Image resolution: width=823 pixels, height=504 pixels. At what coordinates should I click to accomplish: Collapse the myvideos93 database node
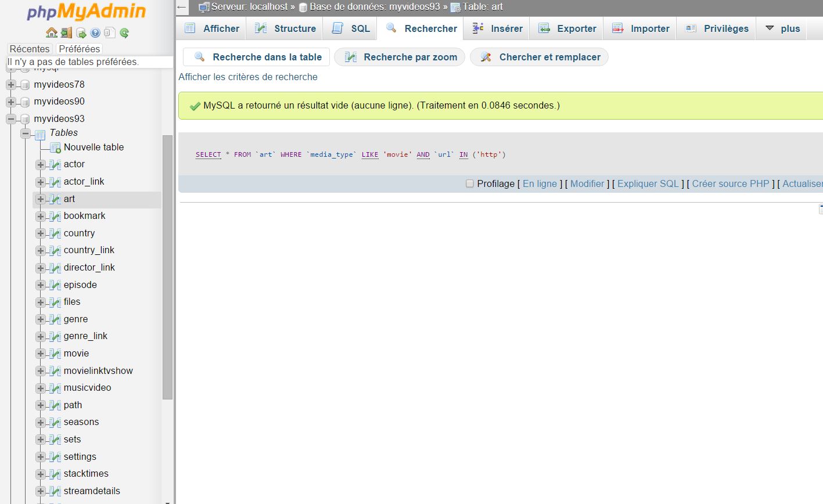11,119
